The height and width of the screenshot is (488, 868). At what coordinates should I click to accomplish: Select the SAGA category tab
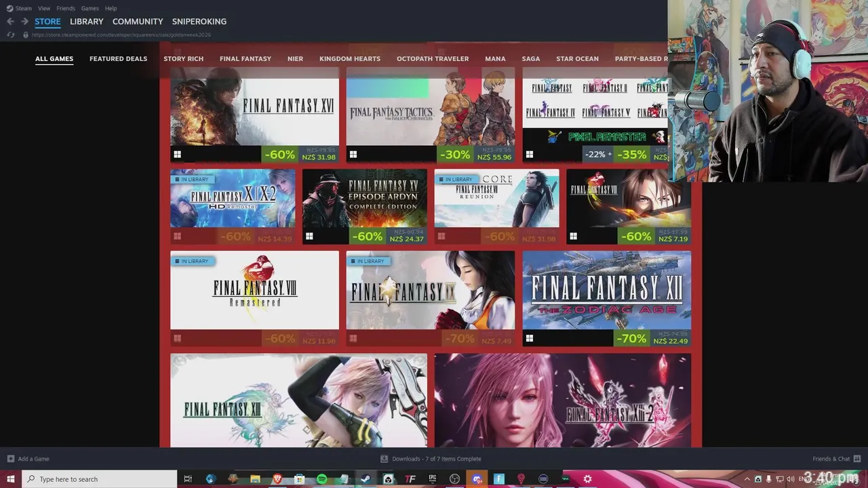[531, 59]
